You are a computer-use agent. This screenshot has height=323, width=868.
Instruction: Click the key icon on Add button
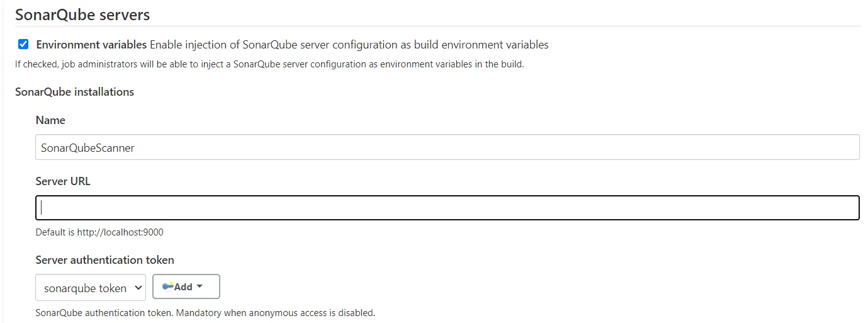[x=168, y=286]
